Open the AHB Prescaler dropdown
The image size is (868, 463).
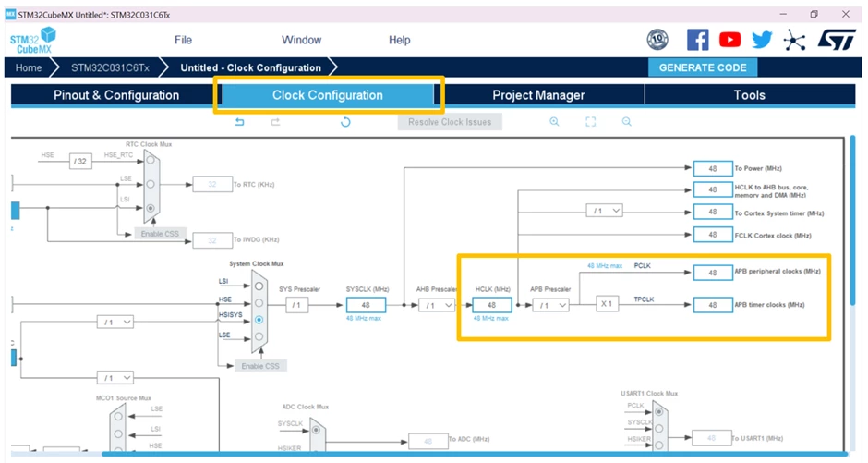436,305
